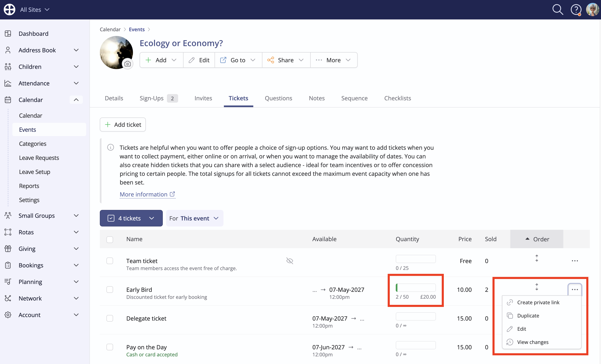
Task: Expand the Add dropdown button
Action: pyautogui.click(x=161, y=60)
